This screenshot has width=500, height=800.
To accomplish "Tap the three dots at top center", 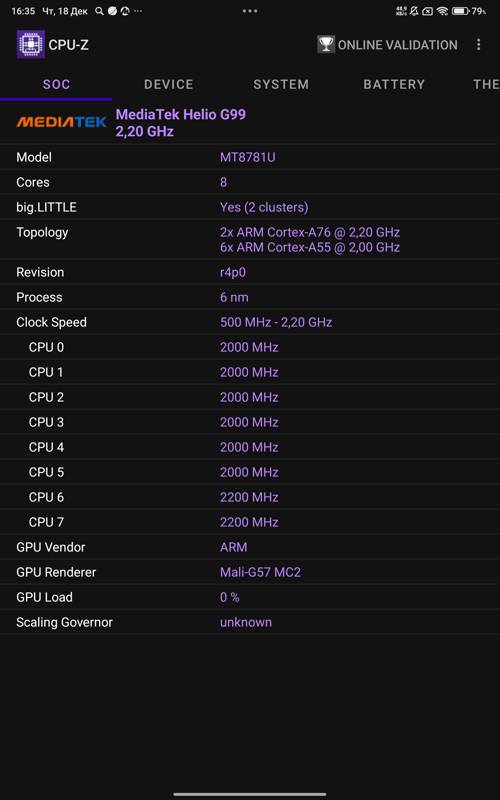I will point(250,11).
